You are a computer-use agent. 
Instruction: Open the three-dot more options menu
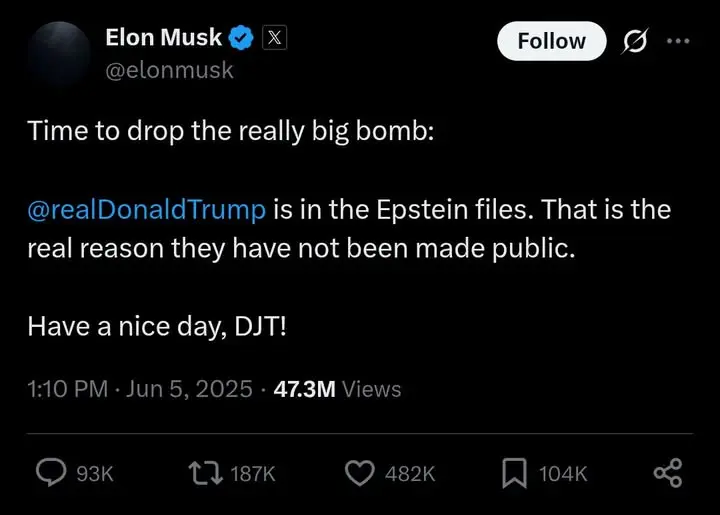click(x=678, y=41)
